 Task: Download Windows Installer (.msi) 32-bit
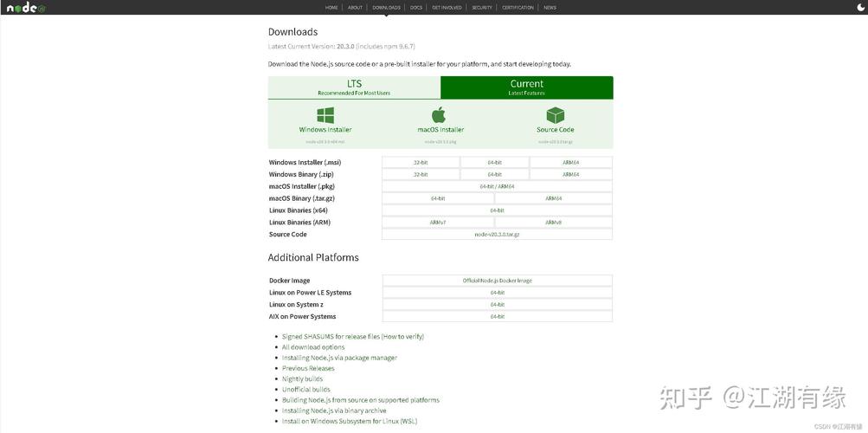pyautogui.click(x=421, y=162)
